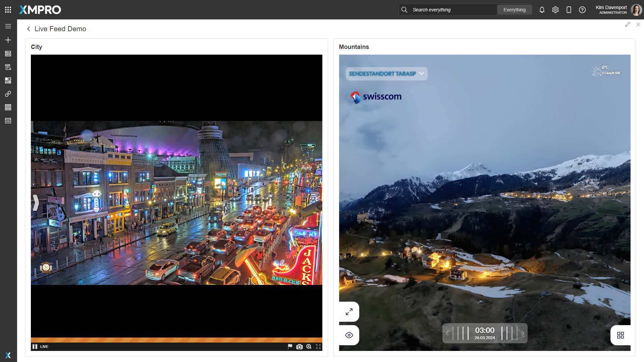Click the settings gear in the top bar

tap(555, 10)
